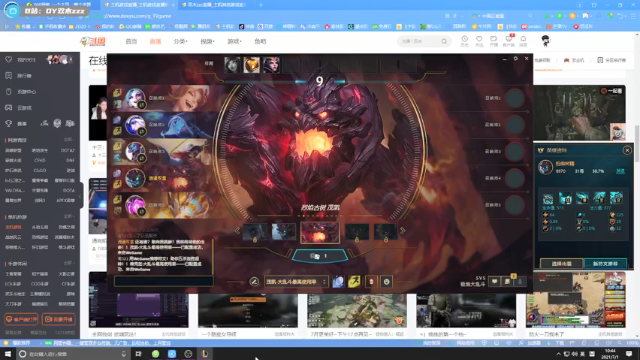Select the first locked skin thumbnail
The height and width of the screenshot is (360, 640).
click(255, 231)
